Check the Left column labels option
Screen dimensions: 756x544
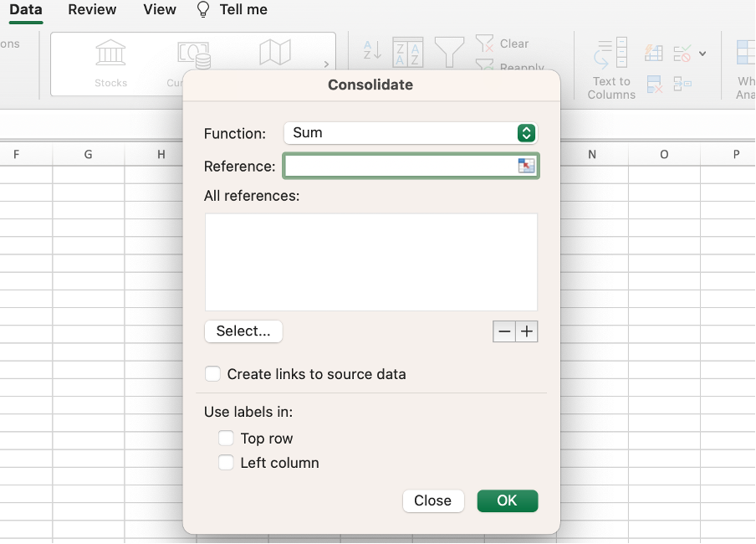(226, 463)
